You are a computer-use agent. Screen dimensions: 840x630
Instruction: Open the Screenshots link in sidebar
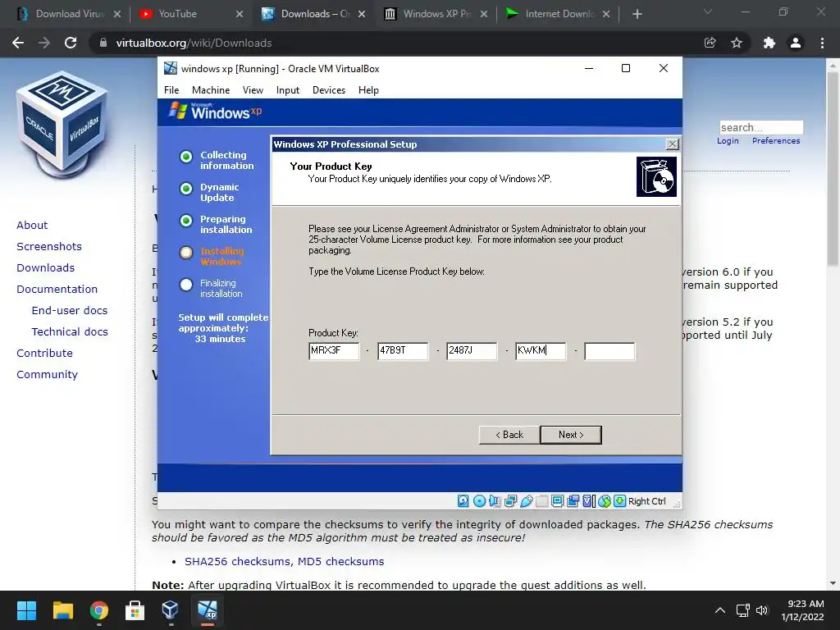[x=49, y=246]
